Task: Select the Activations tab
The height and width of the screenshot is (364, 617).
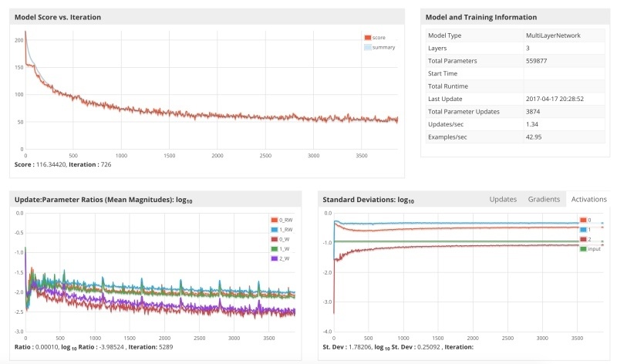Action: tap(588, 199)
